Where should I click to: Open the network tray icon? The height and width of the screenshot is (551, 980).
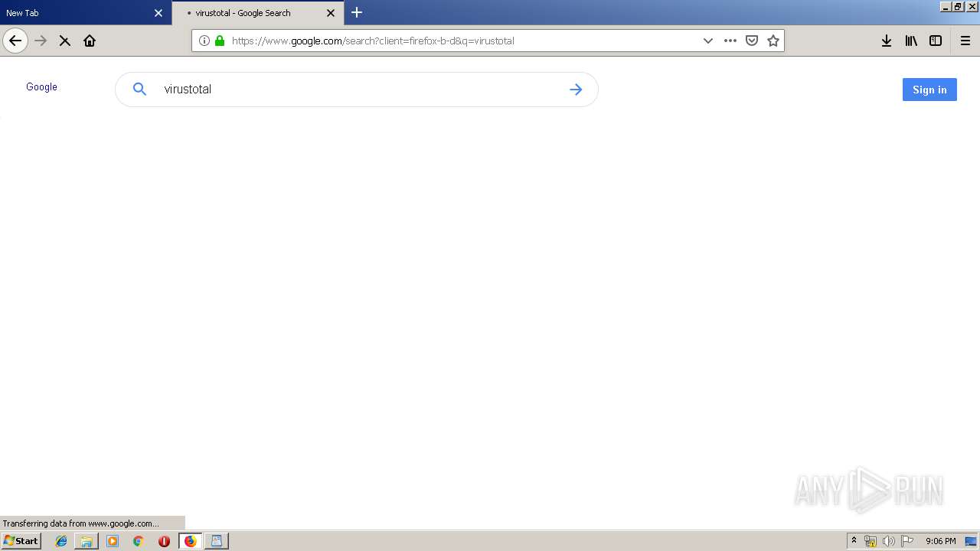(x=871, y=541)
